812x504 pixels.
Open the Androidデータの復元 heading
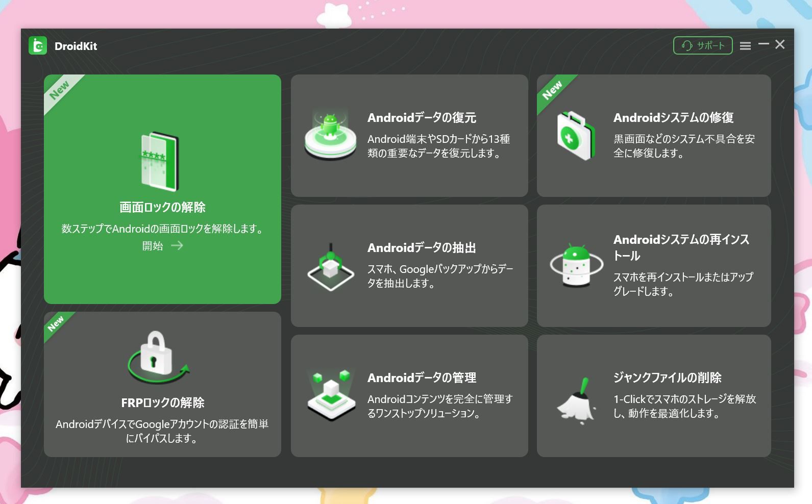point(422,118)
